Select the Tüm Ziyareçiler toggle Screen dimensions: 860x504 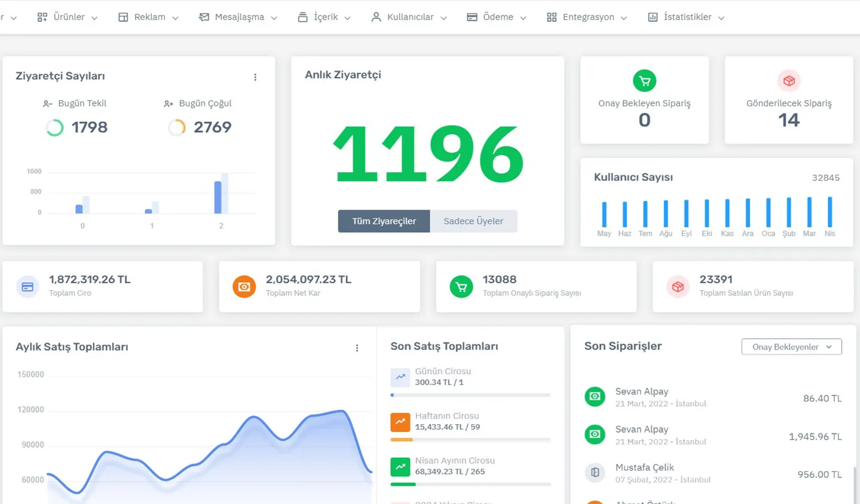point(383,221)
